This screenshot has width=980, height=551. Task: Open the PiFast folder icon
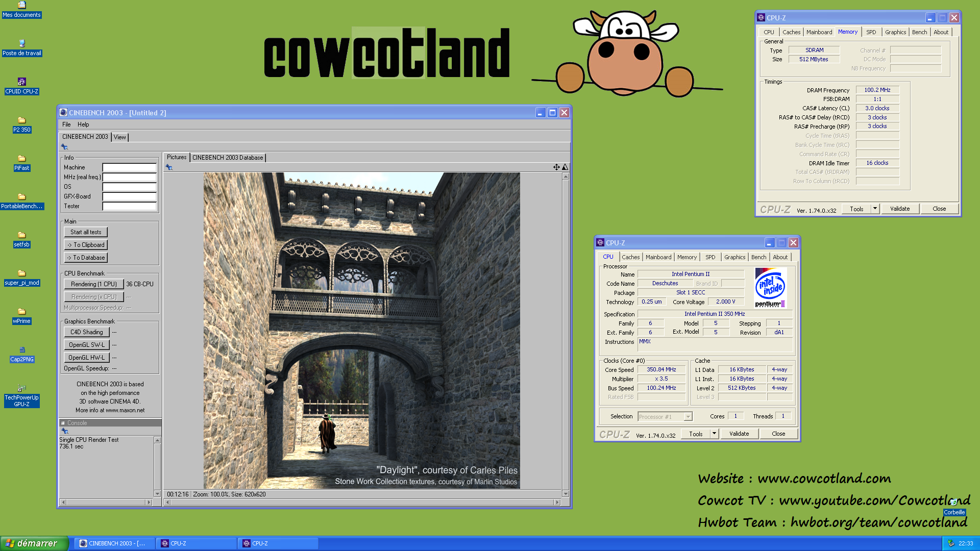tap(21, 163)
